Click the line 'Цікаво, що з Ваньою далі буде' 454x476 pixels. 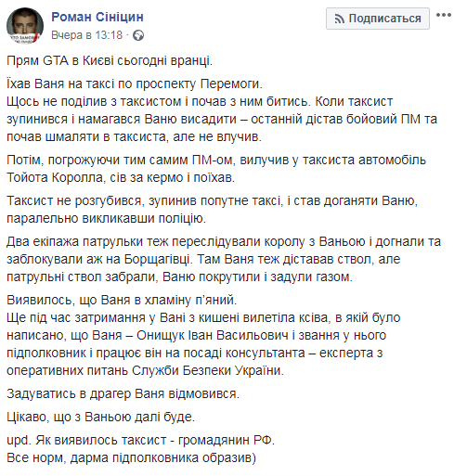pos(100,418)
